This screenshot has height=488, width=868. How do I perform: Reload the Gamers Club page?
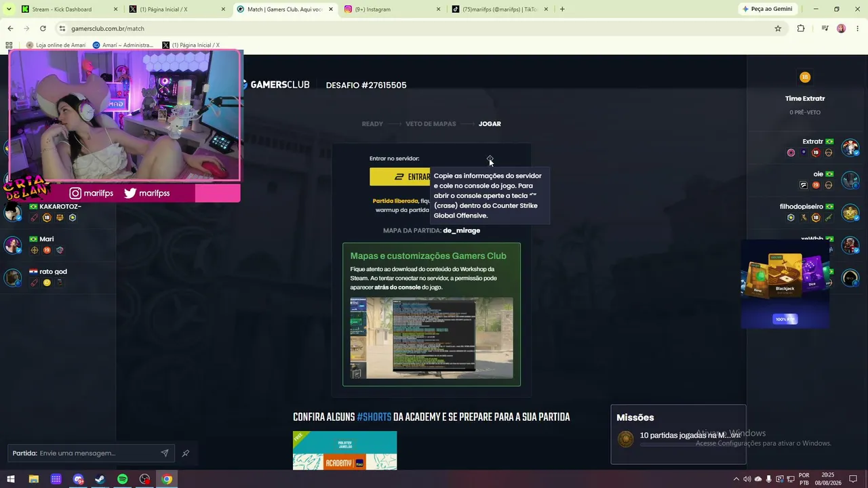pyautogui.click(x=43, y=28)
